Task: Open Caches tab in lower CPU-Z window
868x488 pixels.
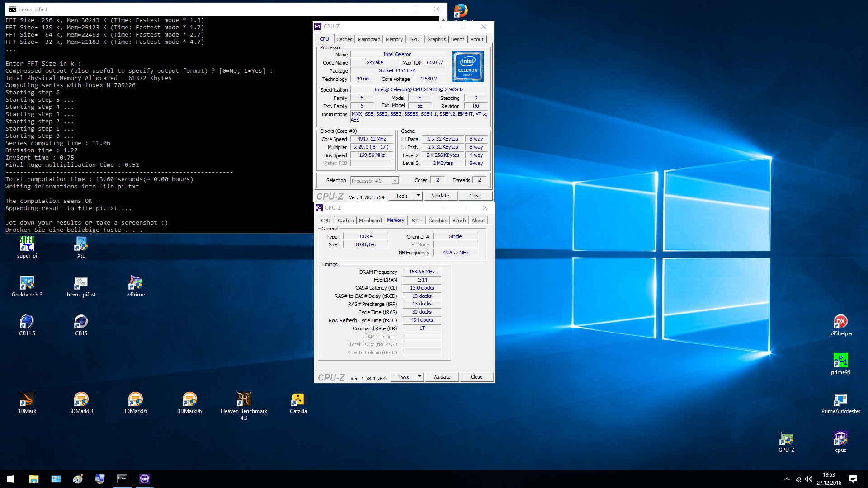Action: [345, 221]
